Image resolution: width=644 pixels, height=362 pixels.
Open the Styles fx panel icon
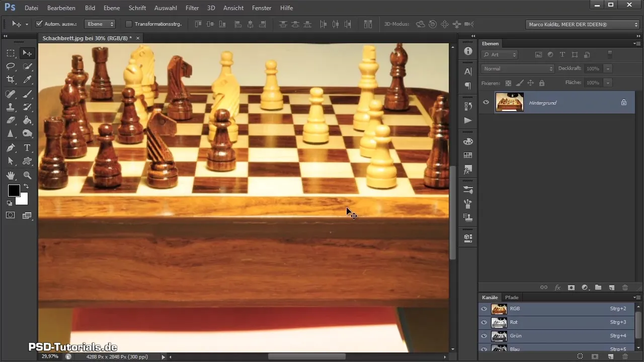click(468, 170)
